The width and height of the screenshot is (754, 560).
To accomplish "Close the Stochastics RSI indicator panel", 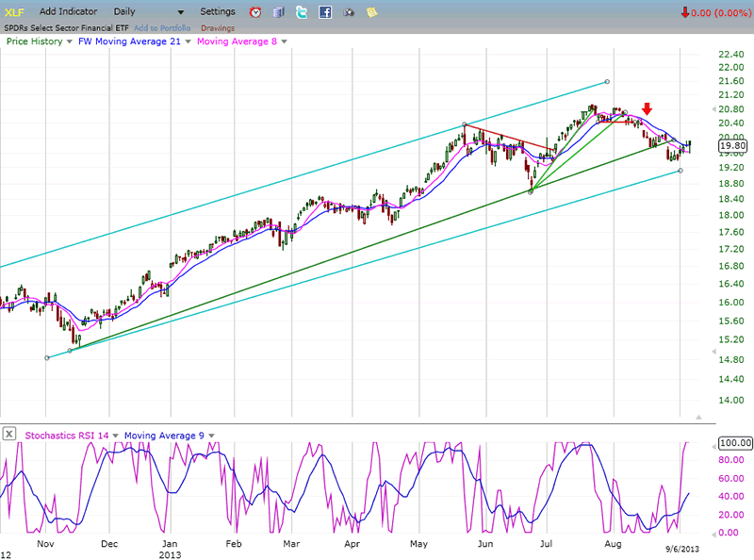I will click(9, 434).
